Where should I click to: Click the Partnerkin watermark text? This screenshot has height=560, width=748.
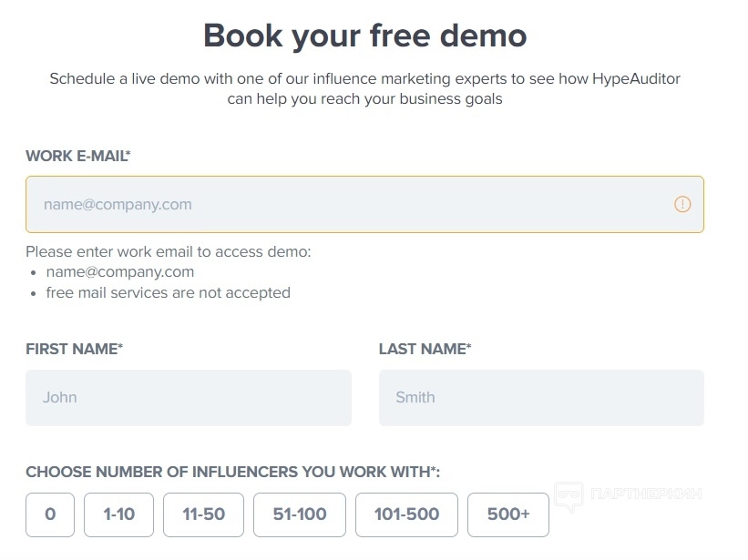pos(646,494)
